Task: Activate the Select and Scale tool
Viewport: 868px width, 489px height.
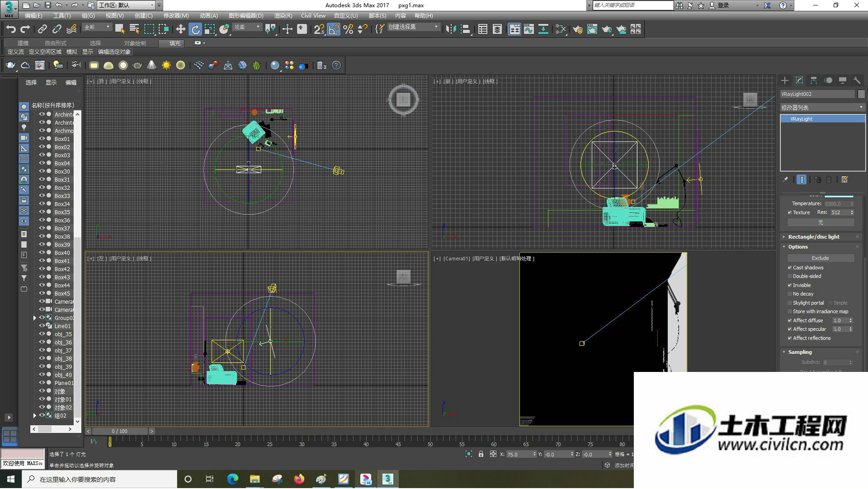Action: coord(210,29)
